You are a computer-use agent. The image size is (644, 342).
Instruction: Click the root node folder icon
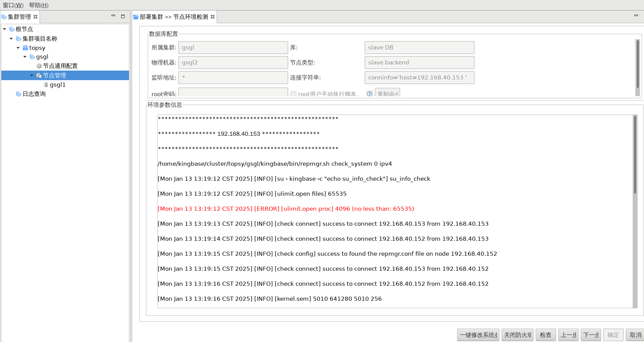pos(12,29)
